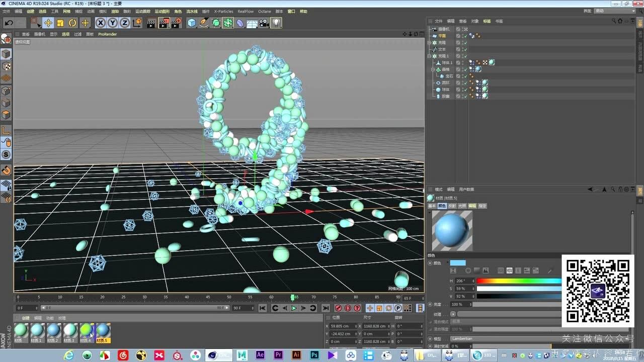This screenshot has height=362, width=644.
Task: Open the Cube primitive object tool
Action: click(191, 23)
